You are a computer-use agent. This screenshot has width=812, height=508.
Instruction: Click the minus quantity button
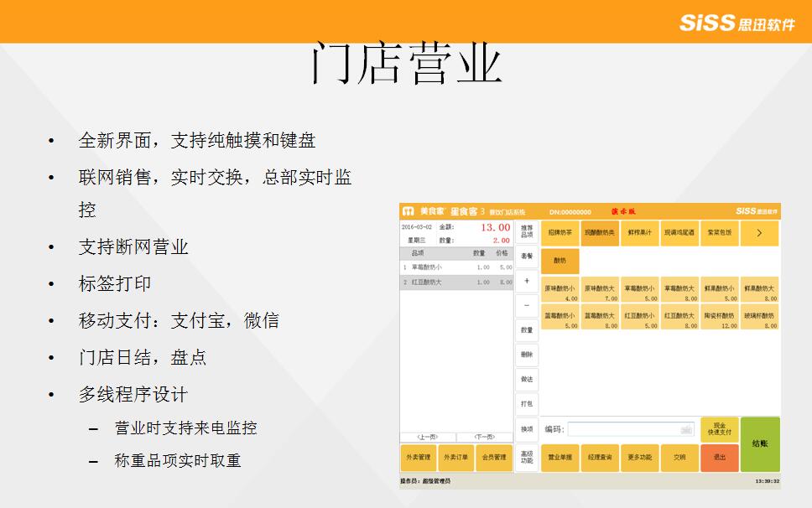pyautogui.click(x=527, y=305)
